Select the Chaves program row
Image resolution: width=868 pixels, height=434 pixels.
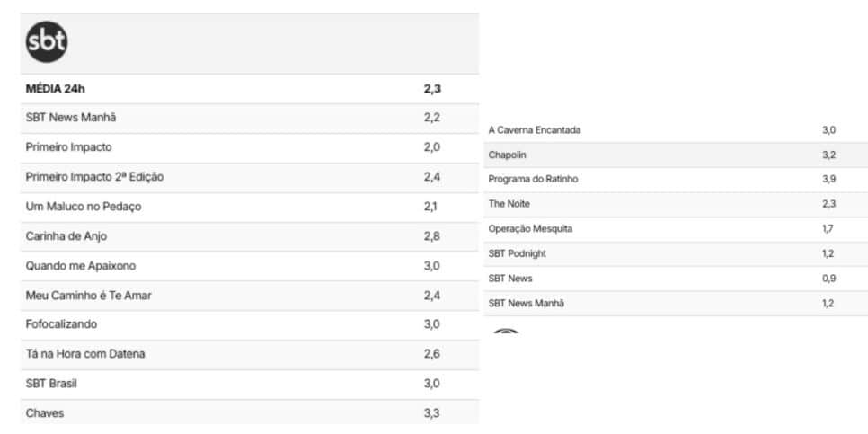(250, 412)
